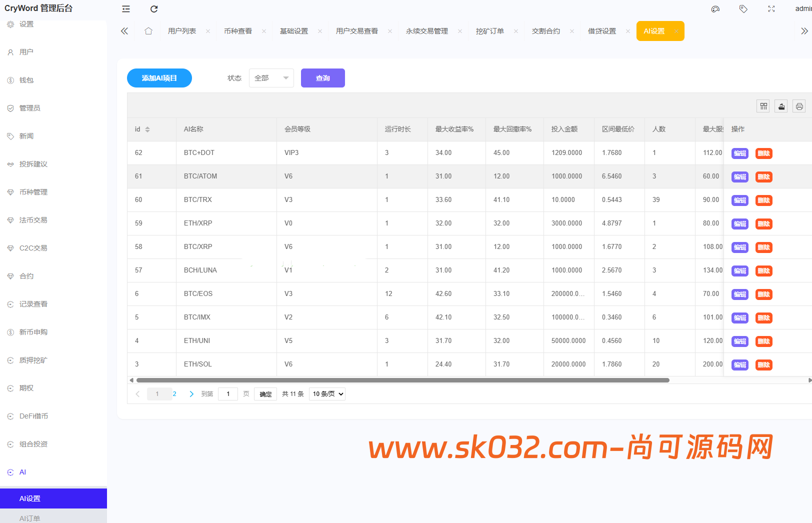Close the 用户列表 tab

coord(208,31)
